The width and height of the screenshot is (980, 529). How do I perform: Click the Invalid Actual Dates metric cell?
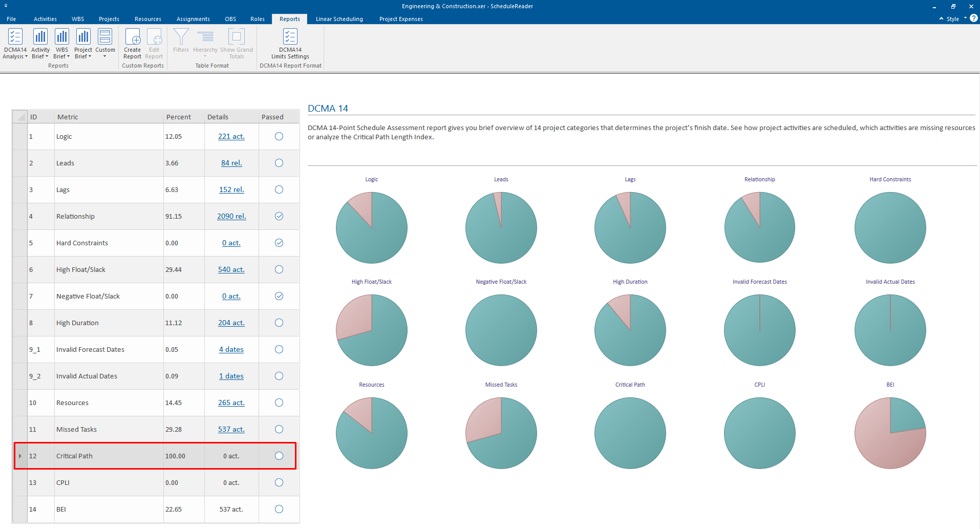tap(109, 376)
